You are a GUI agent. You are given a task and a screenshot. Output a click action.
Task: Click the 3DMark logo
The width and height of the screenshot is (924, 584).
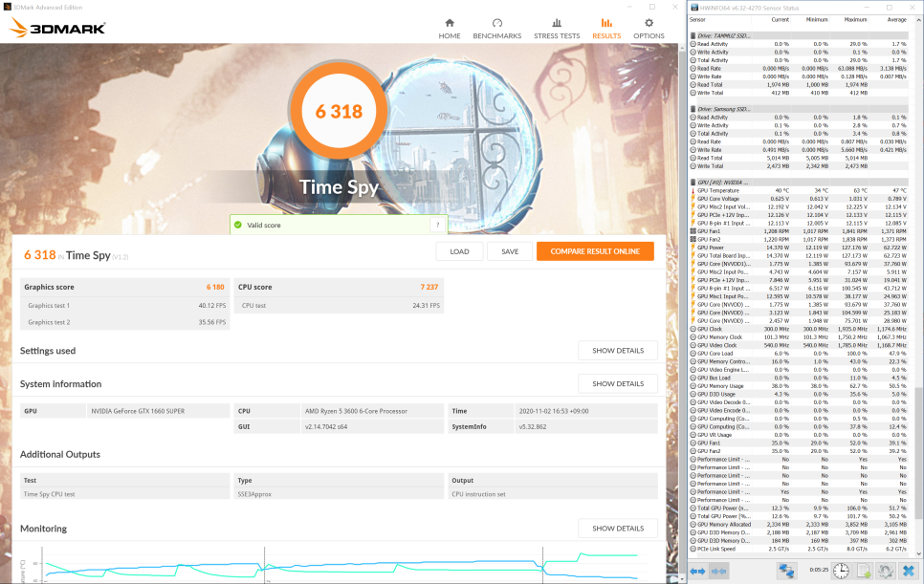tap(57, 28)
